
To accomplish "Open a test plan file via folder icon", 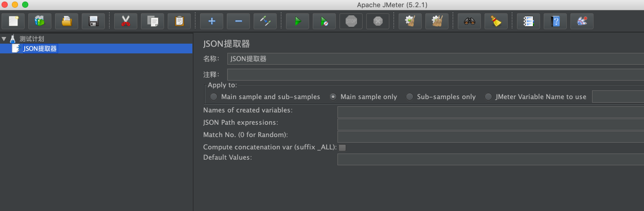I will click(x=66, y=21).
